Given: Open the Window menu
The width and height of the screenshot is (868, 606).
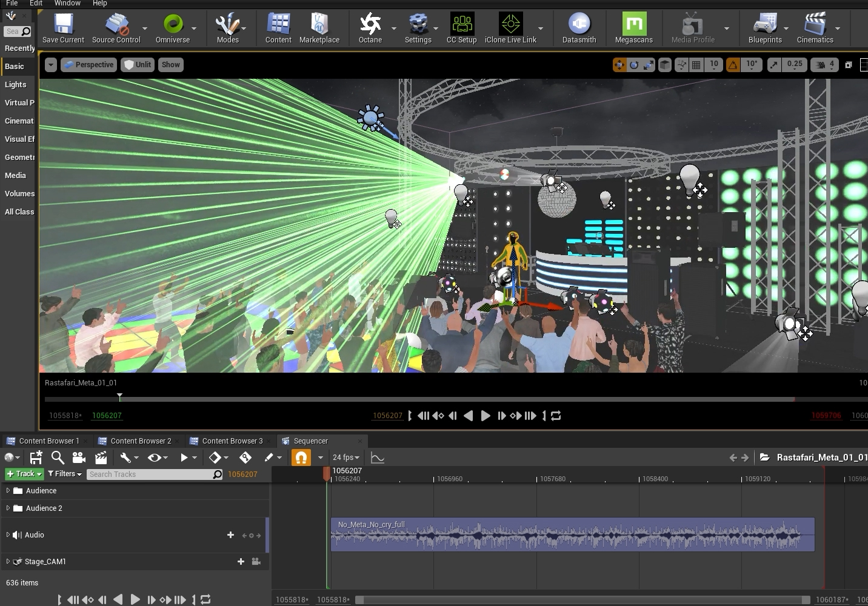Looking at the screenshot, I should click(x=67, y=3).
